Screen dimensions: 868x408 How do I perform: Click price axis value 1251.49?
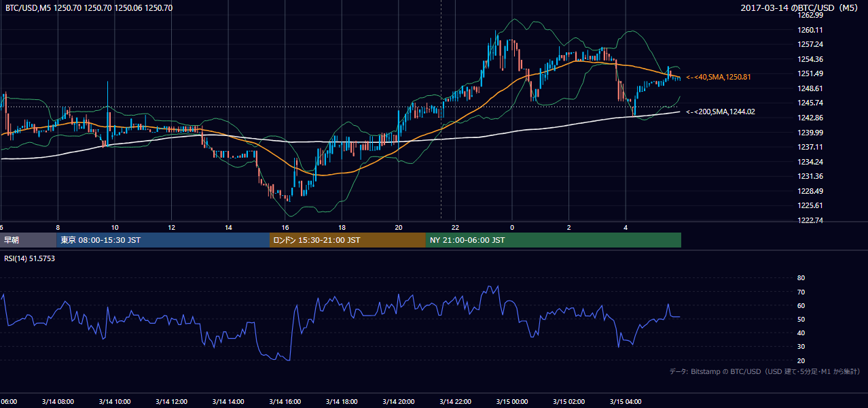pos(810,73)
